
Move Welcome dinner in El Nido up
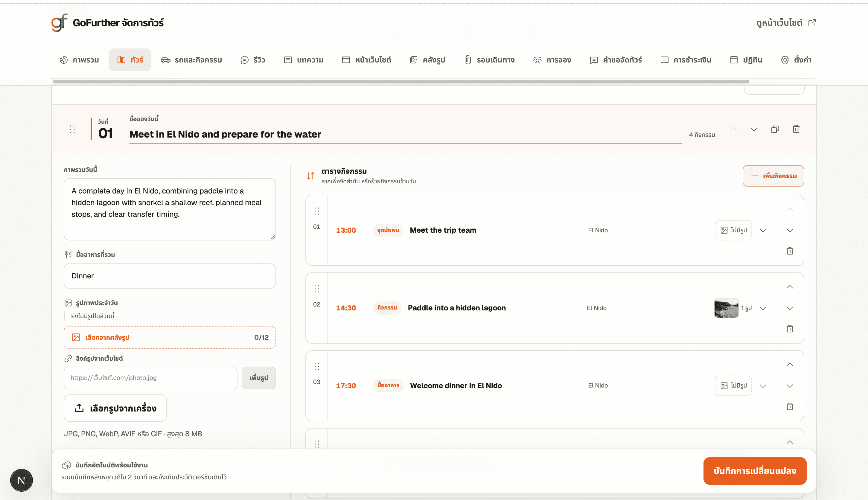(790, 364)
